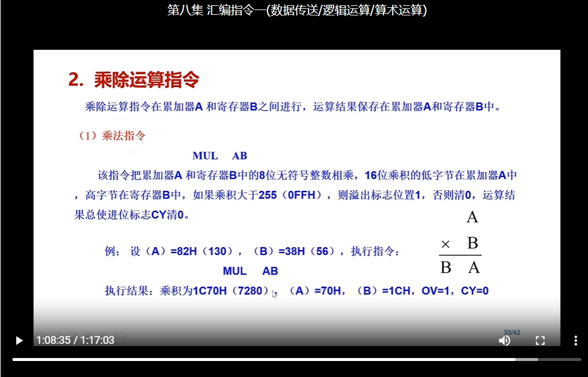
Task: Click the line 果总使进位标志CY清0
Action: (132, 215)
